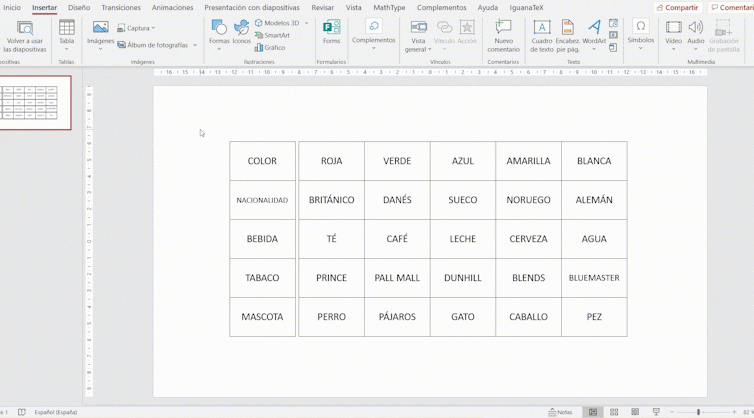Open the Transiciones tab
The image size is (754, 418).
tap(121, 8)
